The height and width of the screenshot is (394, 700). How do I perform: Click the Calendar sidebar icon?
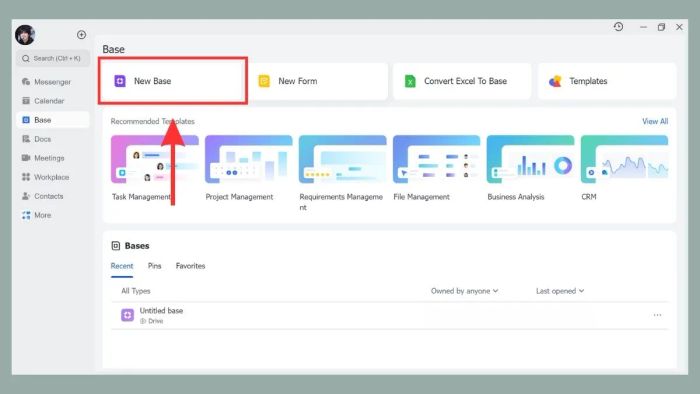point(26,101)
